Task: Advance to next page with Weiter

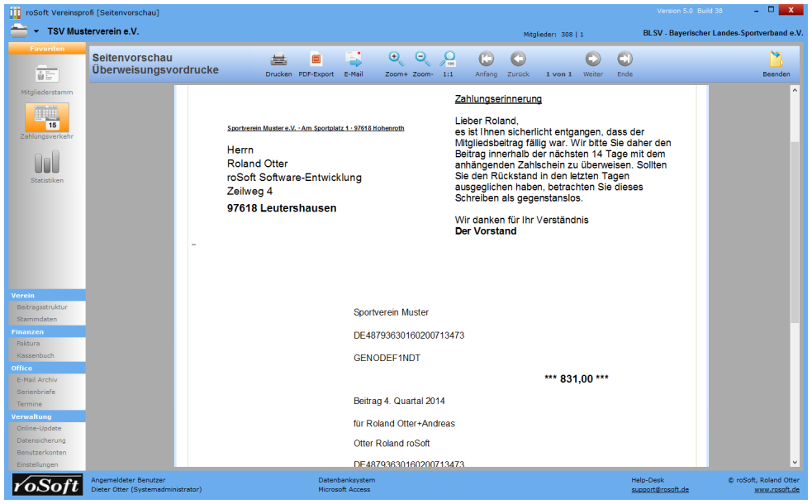Action: (x=592, y=59)
